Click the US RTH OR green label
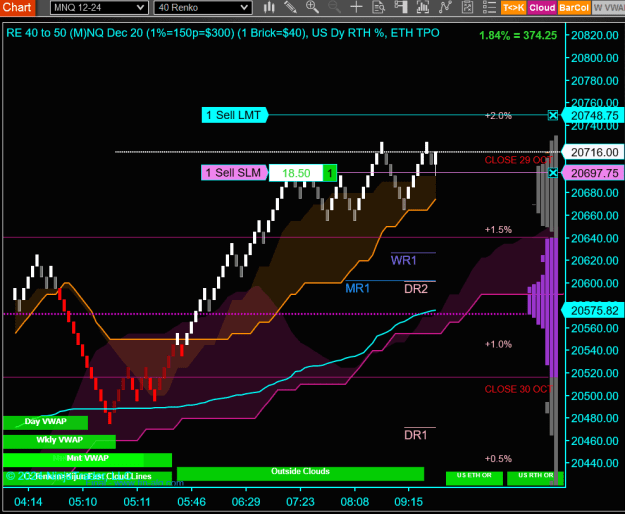 535,478
